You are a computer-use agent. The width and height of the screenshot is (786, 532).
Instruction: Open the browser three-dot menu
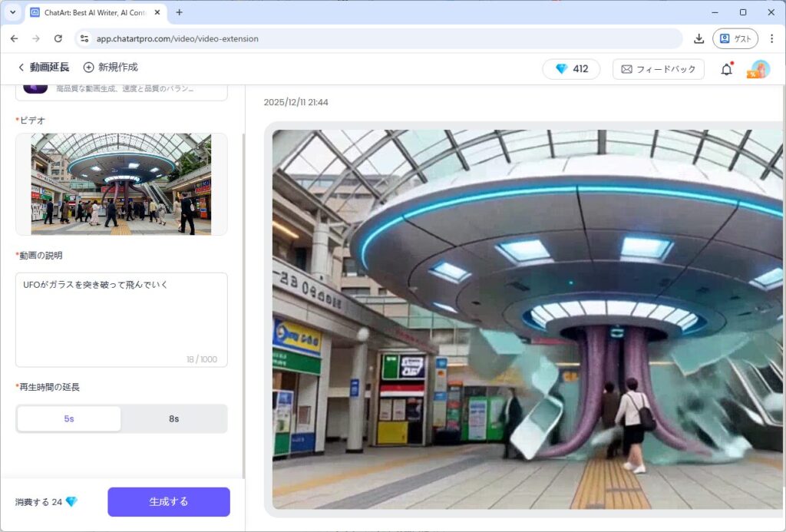pyautogui.click(x=771, y=38)
